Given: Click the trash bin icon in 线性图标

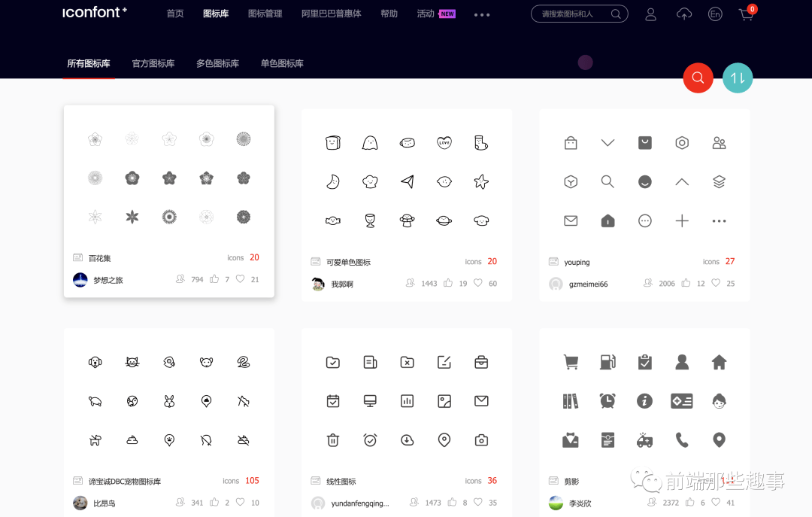Looking at the screenshot, I should pos(332,439).
